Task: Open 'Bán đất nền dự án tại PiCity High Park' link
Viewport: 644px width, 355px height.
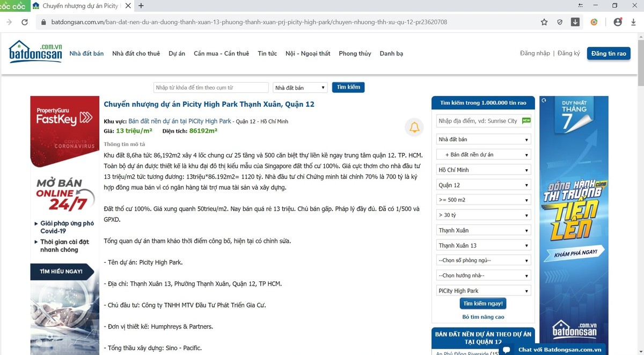Action: [x=180, y=121]
